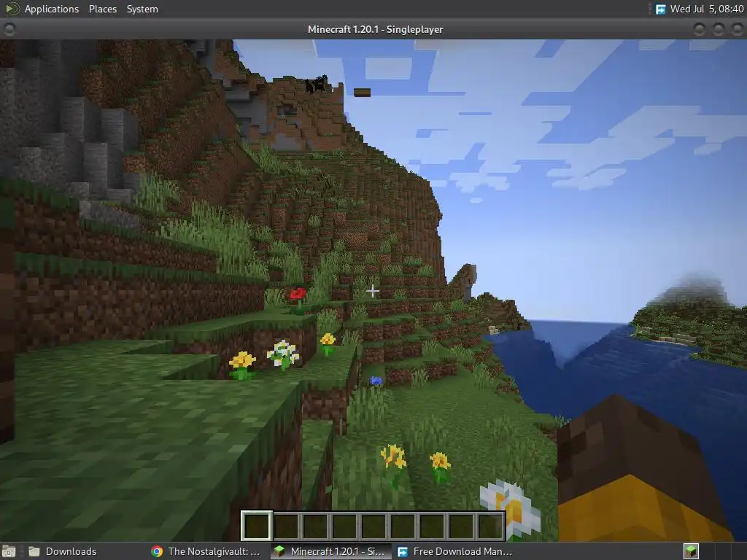This screenshot has height=560, width=747.
Task: Click the Chrome icon in the taskbar
Action: [x=157, y=551]
